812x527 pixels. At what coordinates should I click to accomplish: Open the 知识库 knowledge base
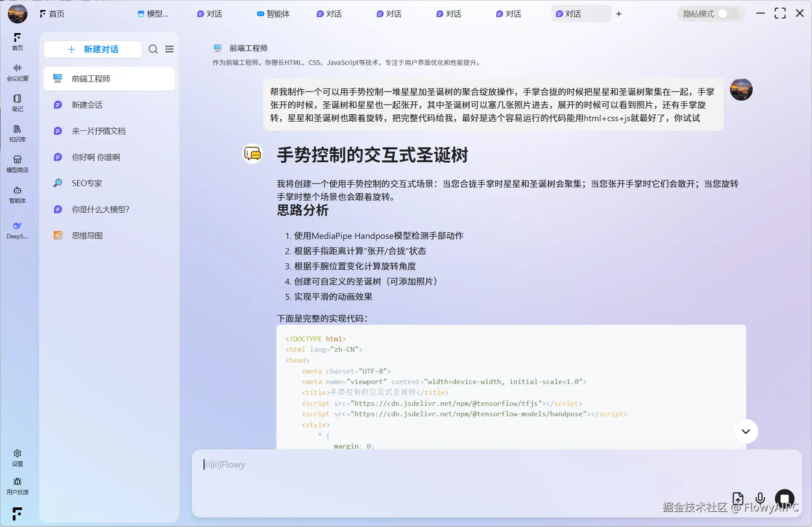17,133
